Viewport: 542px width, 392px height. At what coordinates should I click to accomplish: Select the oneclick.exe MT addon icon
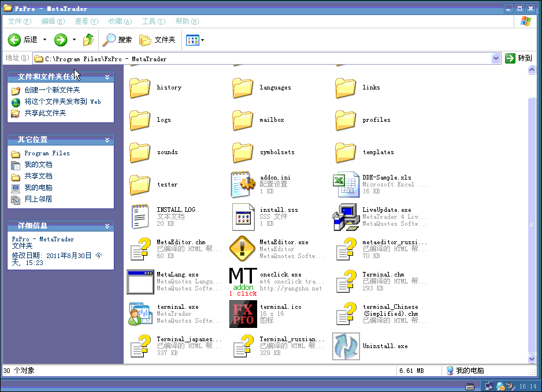tap(243, 281)
